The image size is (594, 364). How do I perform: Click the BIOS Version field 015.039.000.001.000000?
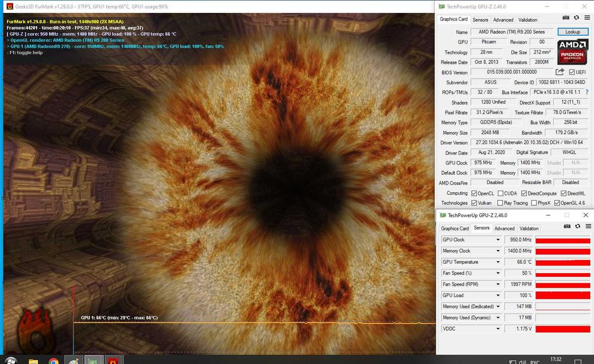511,72
